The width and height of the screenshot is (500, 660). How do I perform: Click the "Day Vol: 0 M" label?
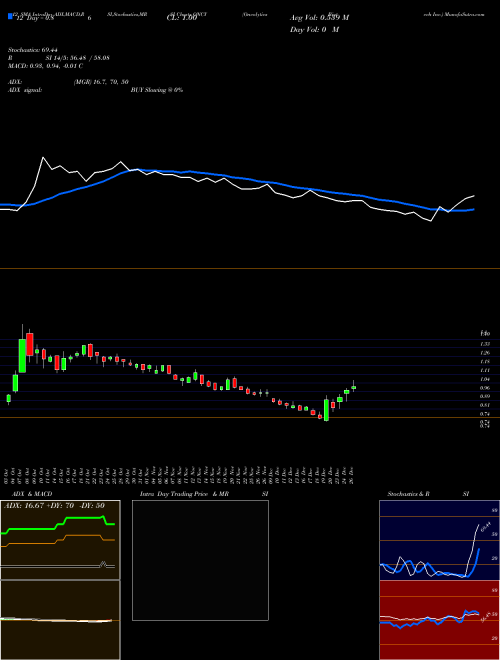(314, 30)
